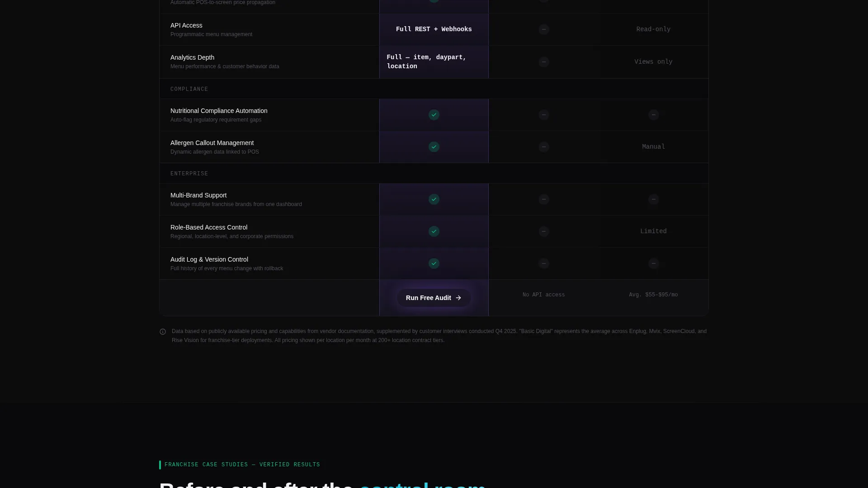Click green checkmark for Allergen Callout Management
The image size is (868, 488).
[x=434, y=147]
